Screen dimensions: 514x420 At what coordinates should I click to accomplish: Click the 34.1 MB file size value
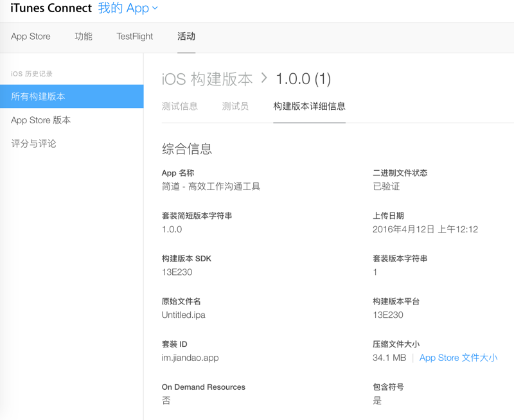point(389,358)
